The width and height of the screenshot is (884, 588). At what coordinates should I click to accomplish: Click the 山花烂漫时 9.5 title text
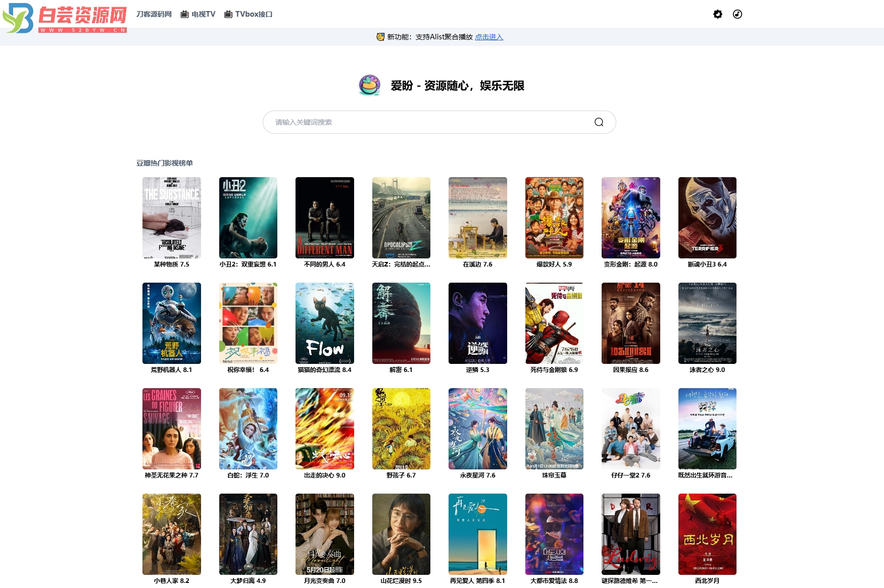click(401, 581)
